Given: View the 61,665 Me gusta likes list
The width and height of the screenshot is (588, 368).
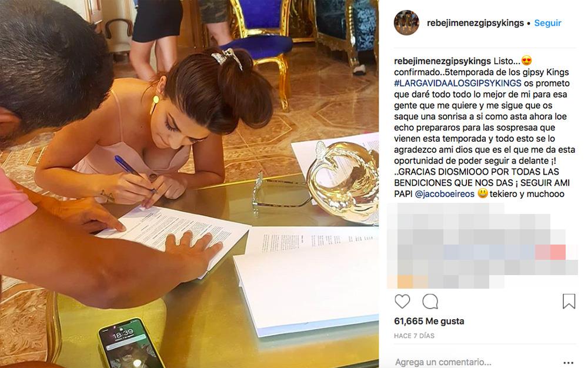Looking at the screenshot, I should (x=429, y=321).
